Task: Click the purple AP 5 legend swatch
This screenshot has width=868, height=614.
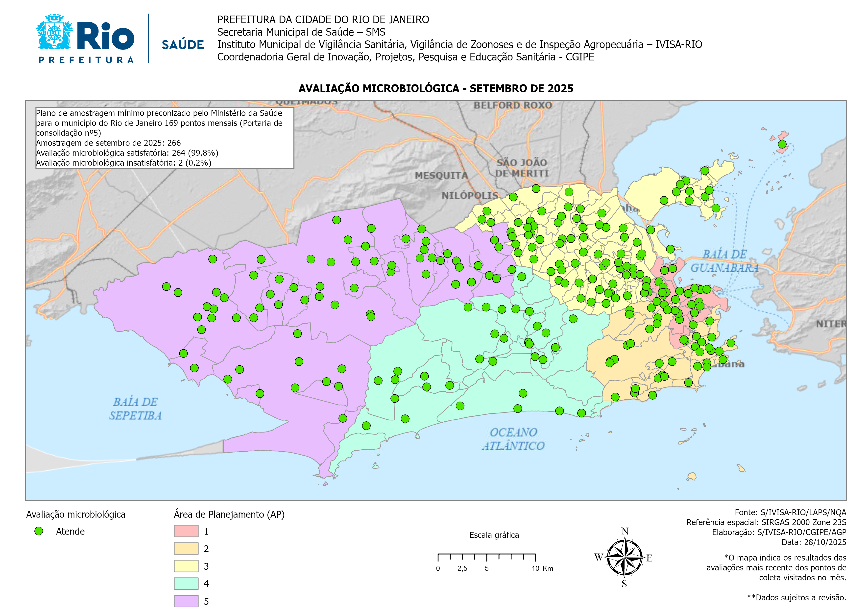Action: tap(186, 601)
